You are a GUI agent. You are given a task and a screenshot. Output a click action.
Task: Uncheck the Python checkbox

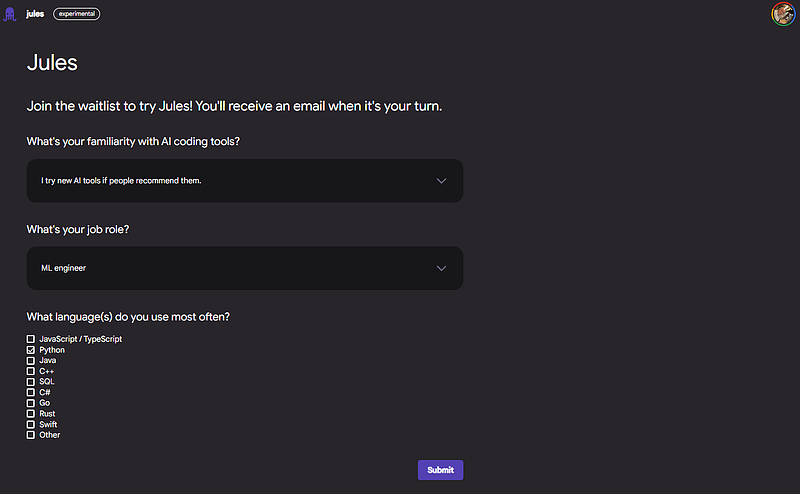click(x=31, y=350)
